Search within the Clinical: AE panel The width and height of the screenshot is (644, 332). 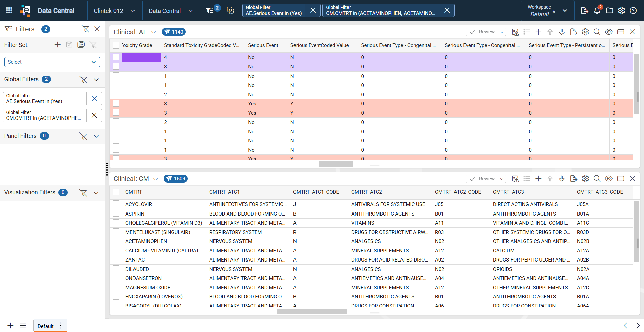[597, 32]
